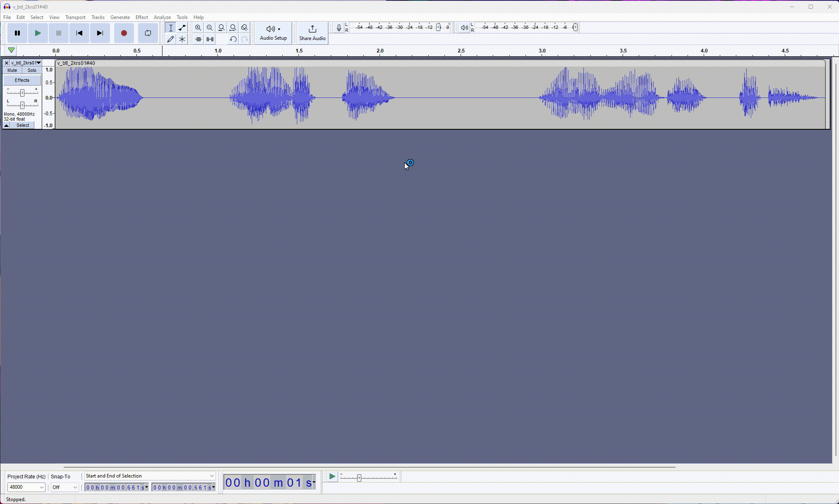Click the Undo button

233,39
